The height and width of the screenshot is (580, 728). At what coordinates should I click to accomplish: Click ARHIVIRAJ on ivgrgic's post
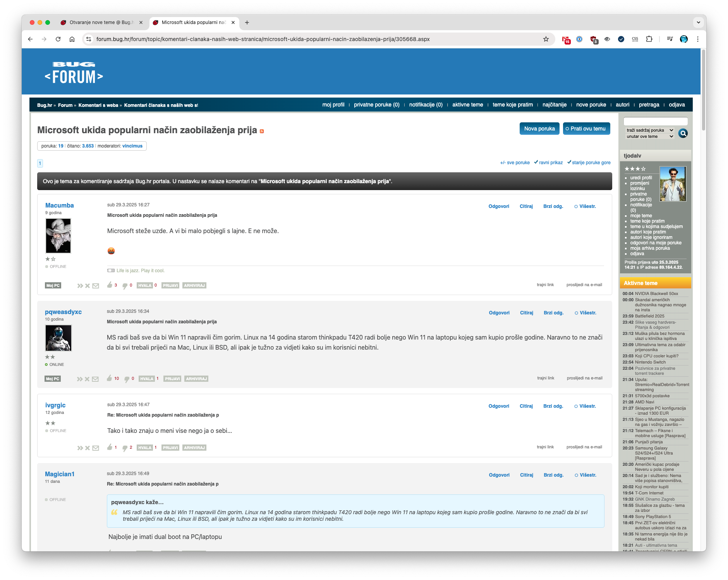point(194,448)
